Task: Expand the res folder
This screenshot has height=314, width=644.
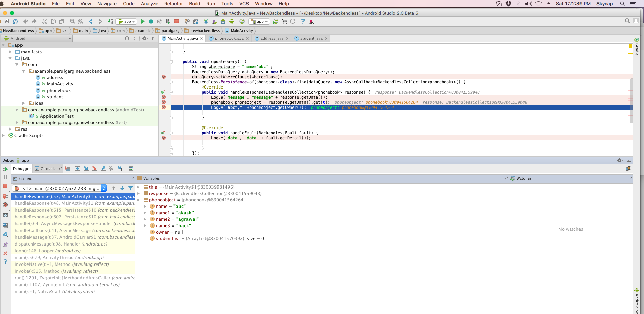Action: click(10, 129)
